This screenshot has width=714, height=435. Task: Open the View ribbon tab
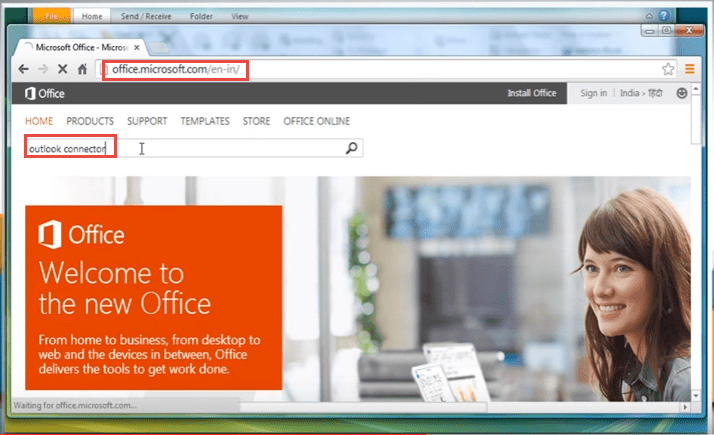pos(240,16)
